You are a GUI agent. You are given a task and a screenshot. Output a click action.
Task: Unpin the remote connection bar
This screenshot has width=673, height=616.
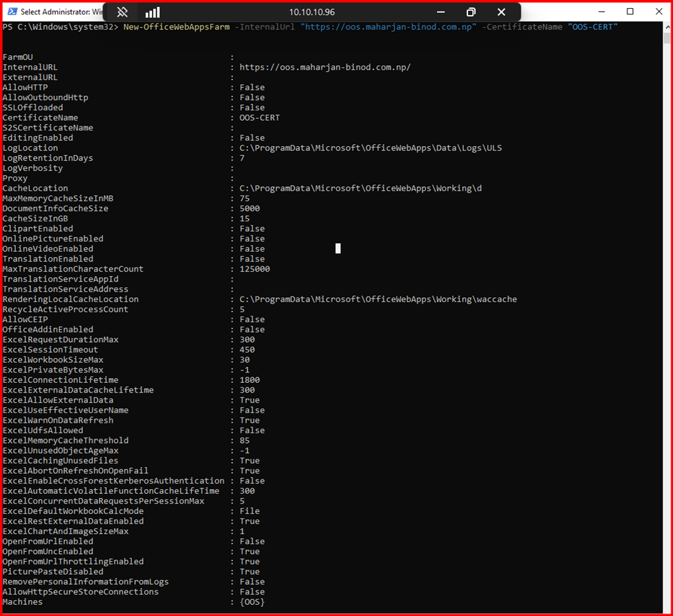[122, 12]
